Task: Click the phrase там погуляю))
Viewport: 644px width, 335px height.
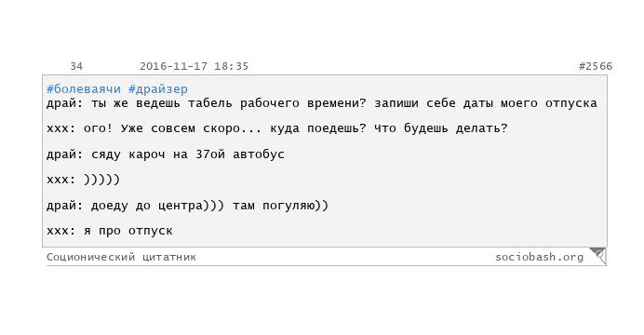Action: 281,206
